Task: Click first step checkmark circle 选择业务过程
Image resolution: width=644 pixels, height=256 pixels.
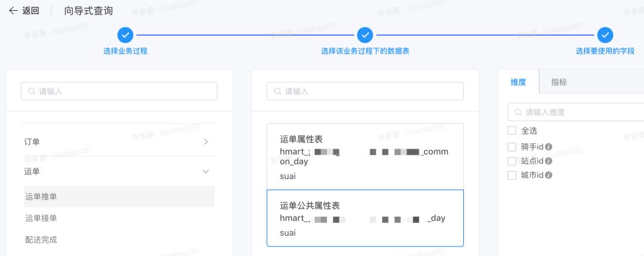Action: point(125,35)
